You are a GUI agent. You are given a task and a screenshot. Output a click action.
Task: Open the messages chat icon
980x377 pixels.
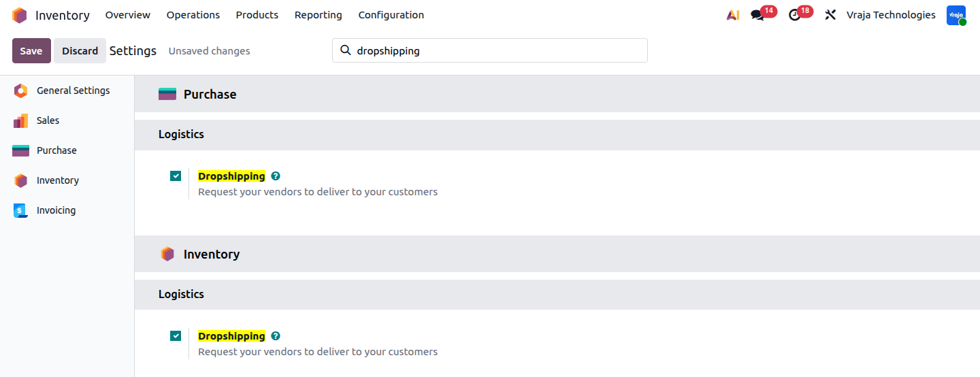[x=757, y=15]
